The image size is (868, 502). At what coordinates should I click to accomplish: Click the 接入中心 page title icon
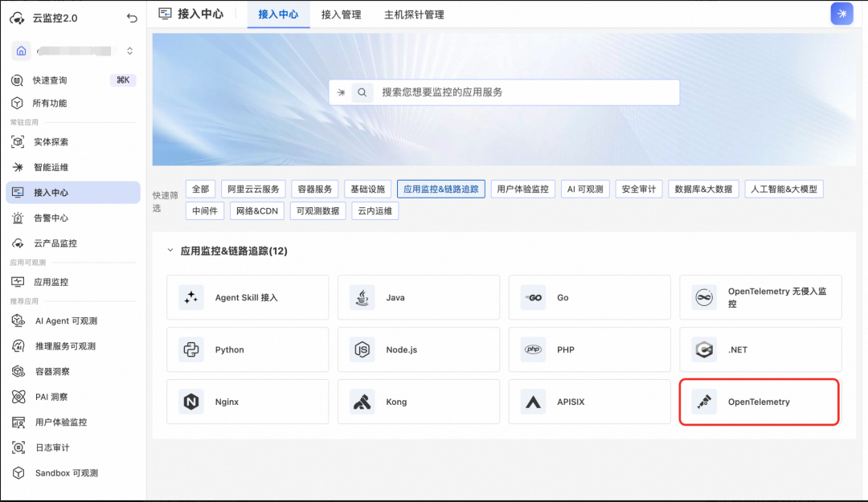[x=165, y=14]
